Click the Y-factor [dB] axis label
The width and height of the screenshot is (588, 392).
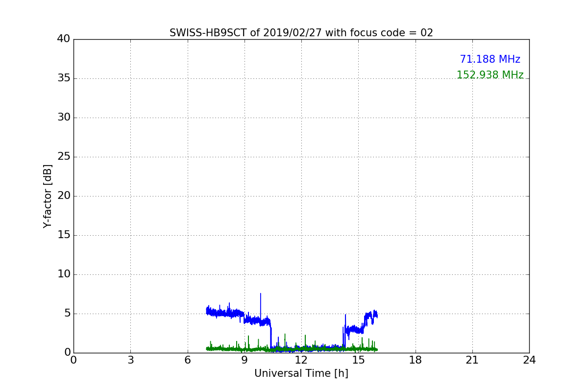(x=48, y=196)
